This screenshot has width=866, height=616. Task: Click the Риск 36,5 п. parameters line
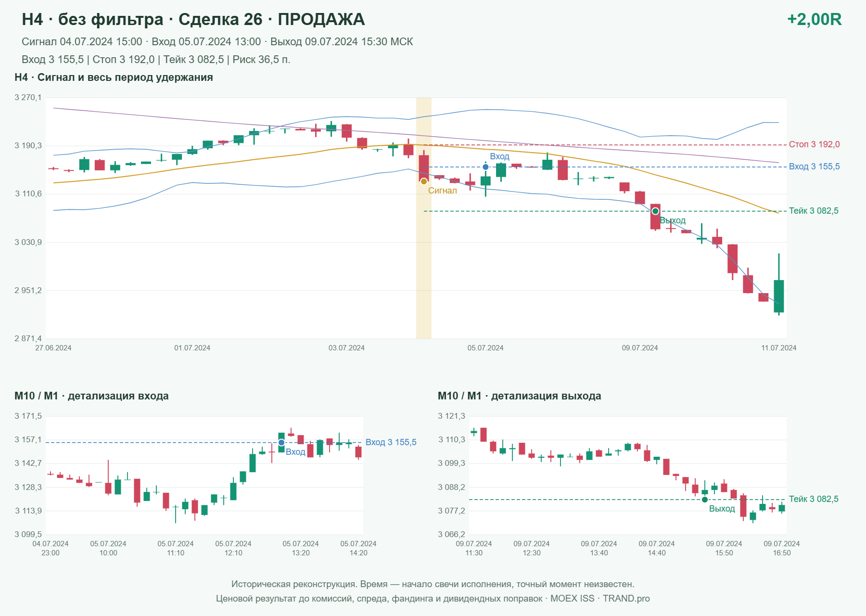[156, 60]
